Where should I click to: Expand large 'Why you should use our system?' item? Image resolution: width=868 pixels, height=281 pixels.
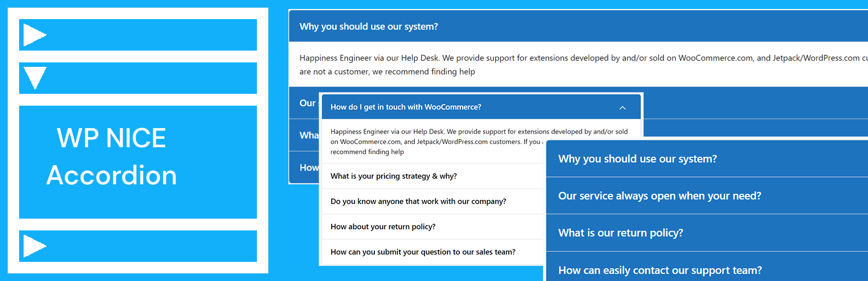pos(707,159)
